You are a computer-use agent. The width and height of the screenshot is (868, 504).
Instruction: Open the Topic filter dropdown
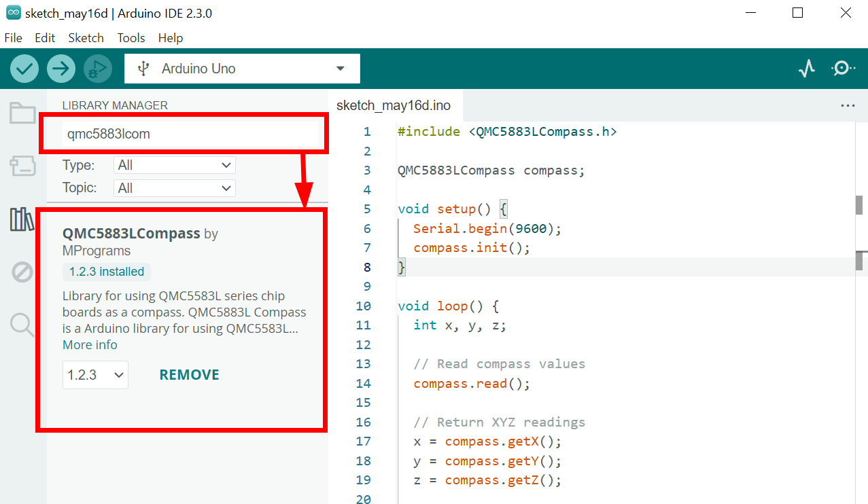click(175, 188)
